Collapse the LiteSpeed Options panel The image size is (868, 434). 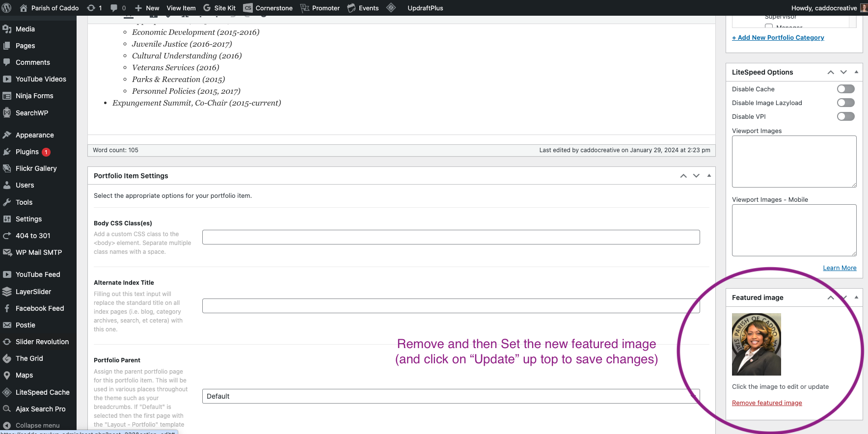pyautogui.click(x=856, y=72)
